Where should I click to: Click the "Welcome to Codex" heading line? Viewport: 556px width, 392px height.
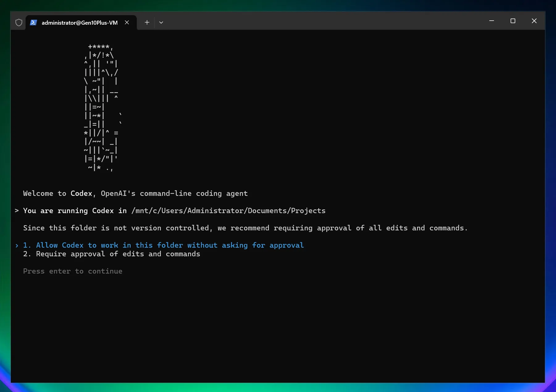click(x=135, y=193)
